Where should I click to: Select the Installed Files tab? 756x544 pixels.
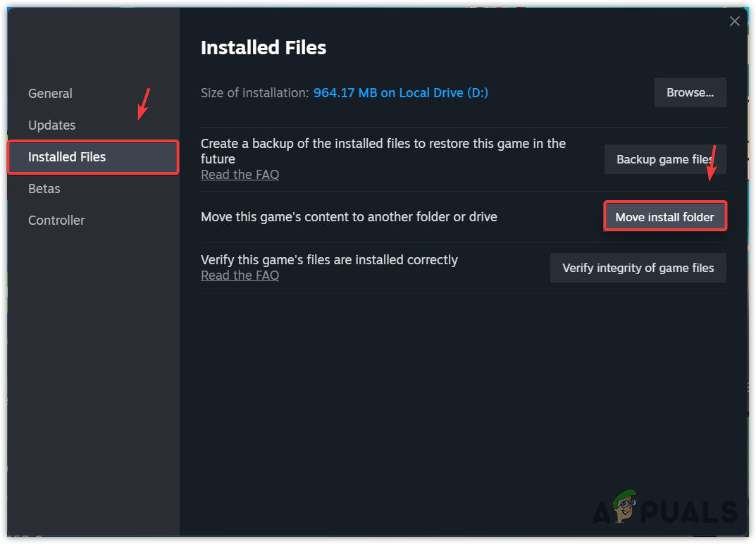coord(67,157)
